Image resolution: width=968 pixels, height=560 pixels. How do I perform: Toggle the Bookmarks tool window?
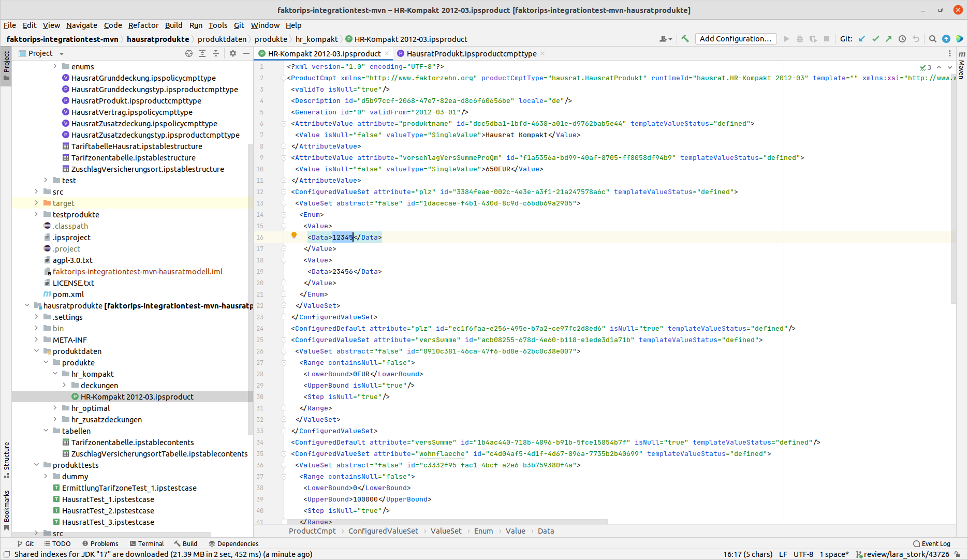point(6,504)
